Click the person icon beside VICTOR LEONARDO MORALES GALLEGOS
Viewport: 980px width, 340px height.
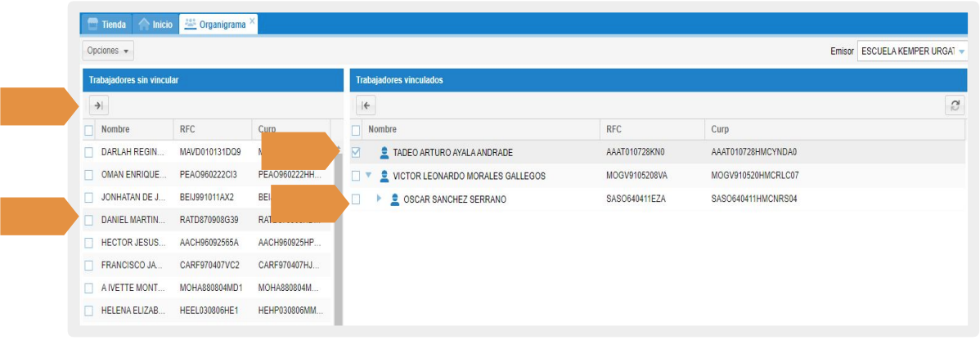pos(384,176)
